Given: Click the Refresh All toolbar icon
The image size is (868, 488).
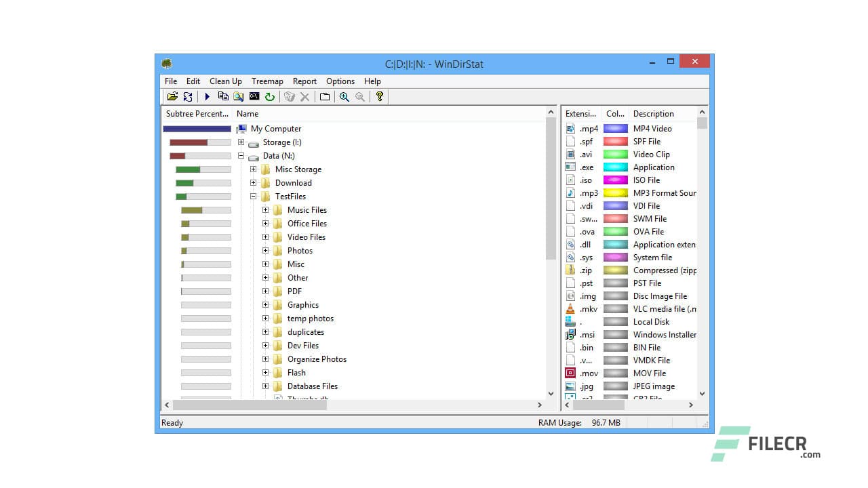Looking at the screenshot, I should [188, 96].
